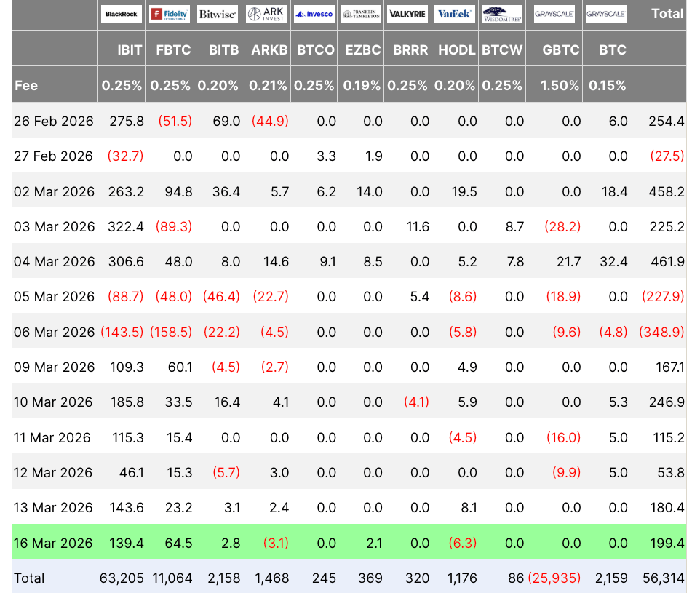The image size is (700, 593).
Task: Click the WisdomTree logo
Action: (502, 14)
